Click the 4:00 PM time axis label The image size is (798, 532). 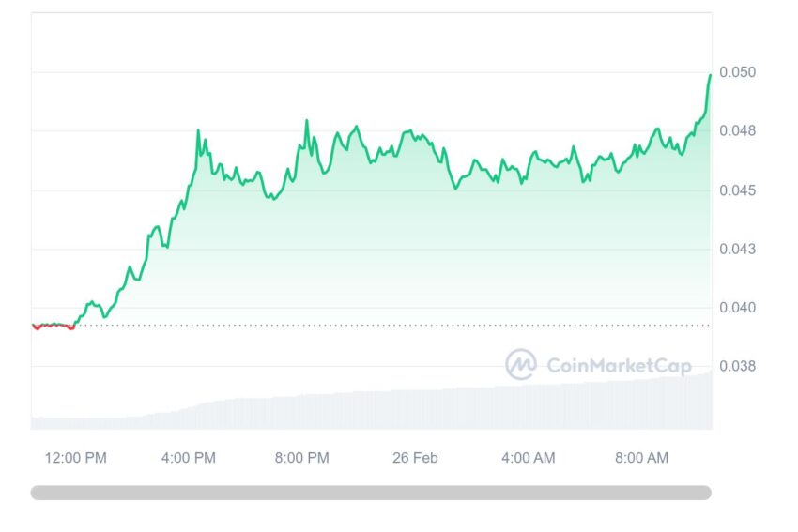click(x=189, y=458)
